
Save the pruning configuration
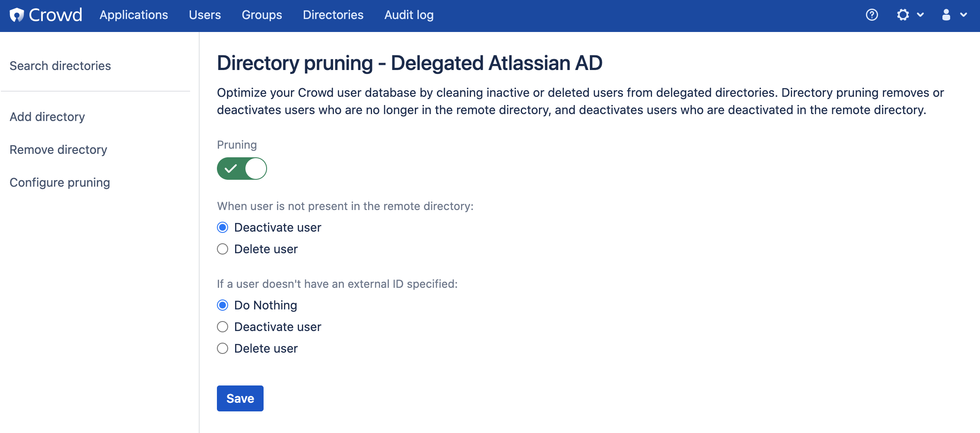(x=240, y=398)
